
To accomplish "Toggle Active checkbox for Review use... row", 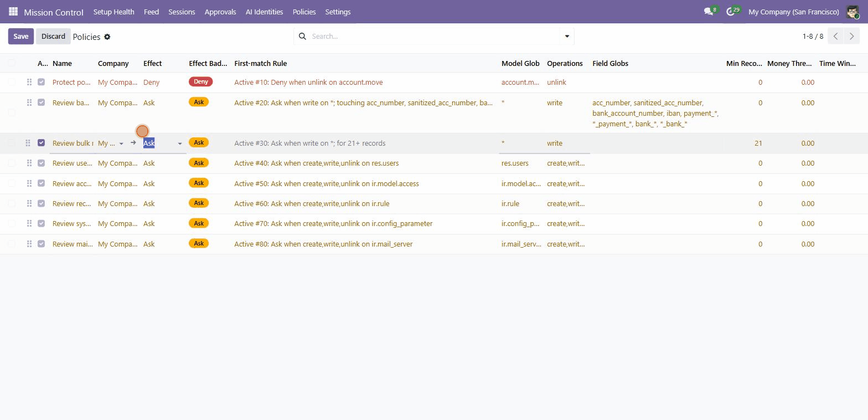I will pos(41,163).
